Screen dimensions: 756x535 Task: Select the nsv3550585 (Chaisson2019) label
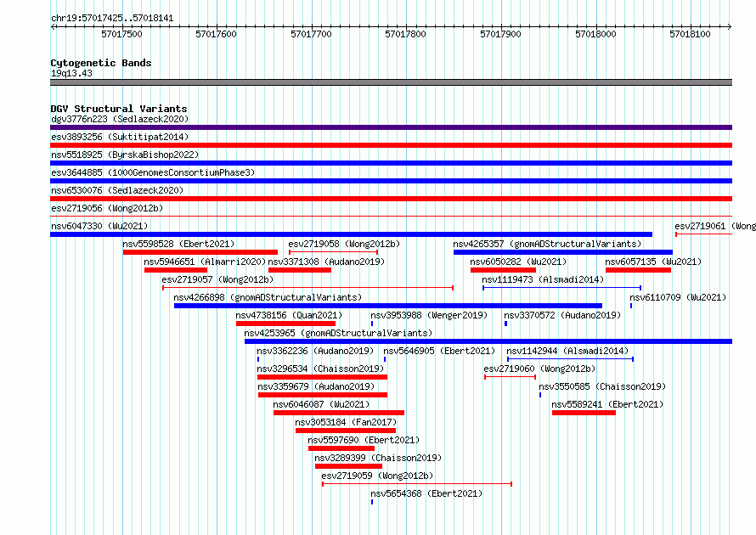[602, 386]
